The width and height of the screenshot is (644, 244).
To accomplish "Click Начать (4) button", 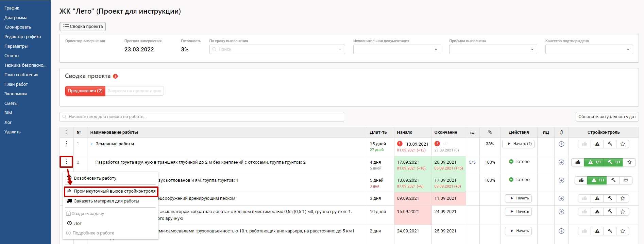I will coord(518,144).
